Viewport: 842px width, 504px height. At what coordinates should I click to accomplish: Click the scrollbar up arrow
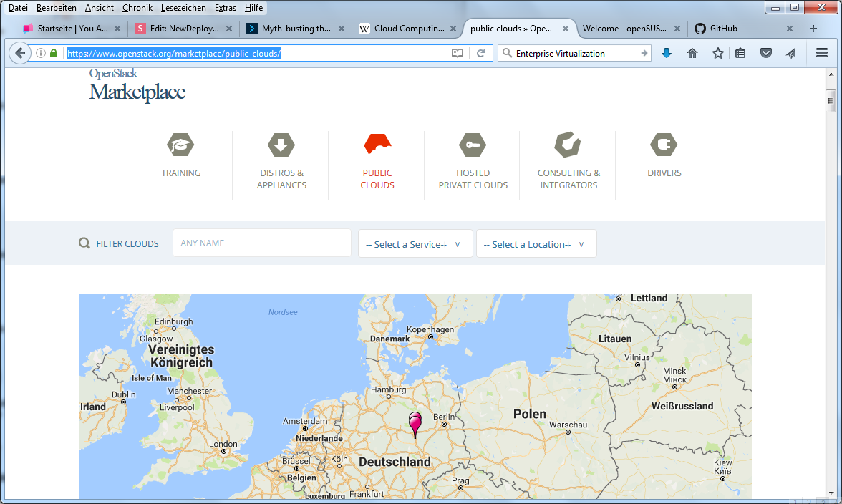[831, 74]
